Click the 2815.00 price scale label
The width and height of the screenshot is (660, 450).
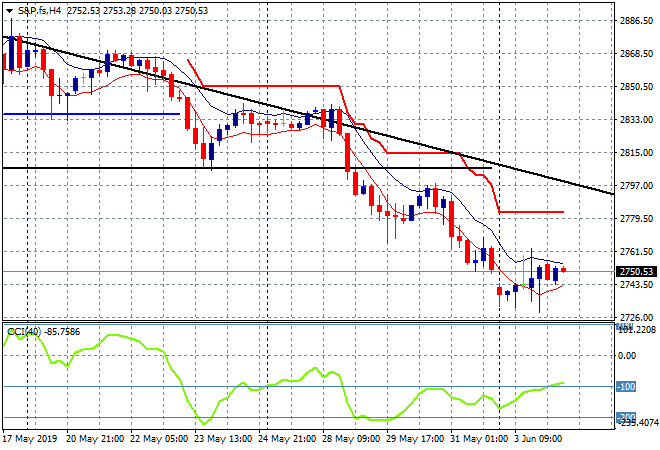(637, 153)
